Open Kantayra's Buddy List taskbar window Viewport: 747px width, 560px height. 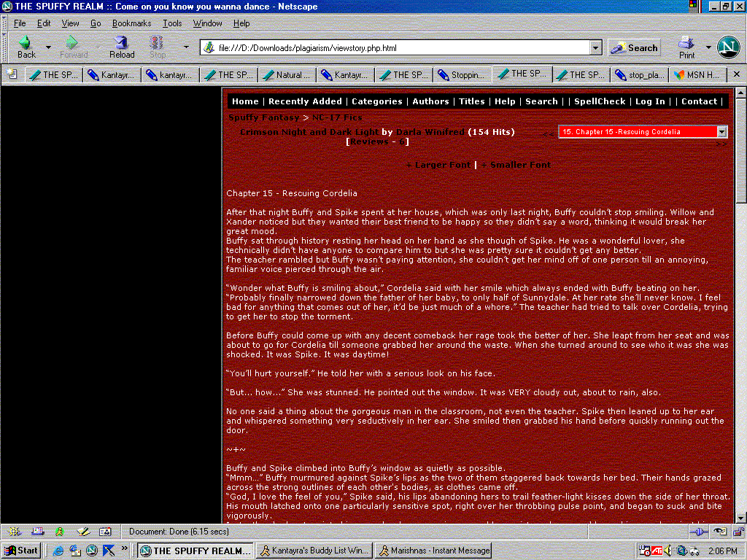tap(315, 551)
